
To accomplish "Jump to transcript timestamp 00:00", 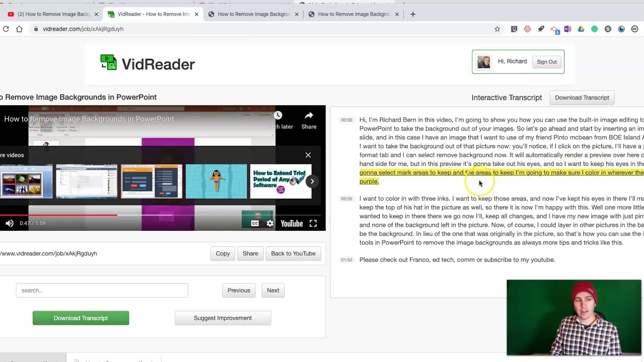I will click(x=347, y=120).
